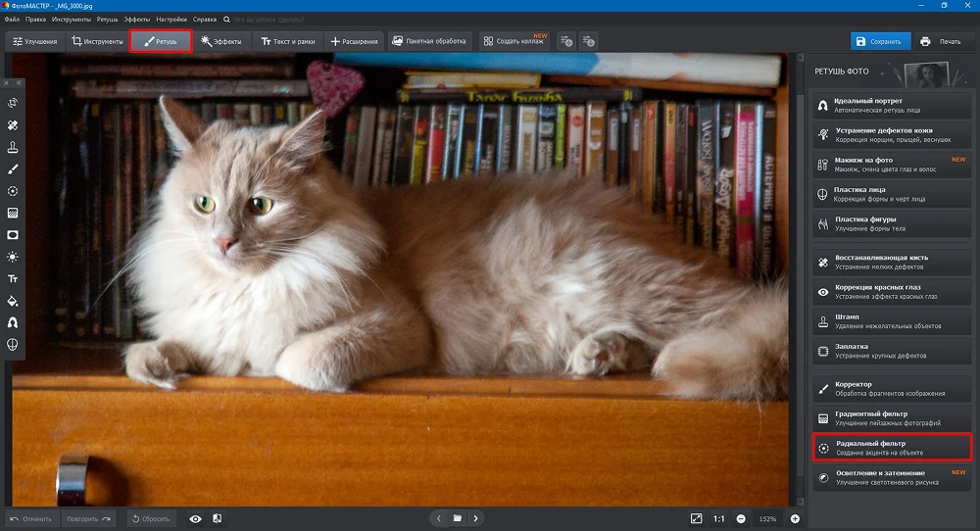The height and width of the screenshot is (531, 980).
Task: Go to next photo arrow
Action: [x=475, y=518]
